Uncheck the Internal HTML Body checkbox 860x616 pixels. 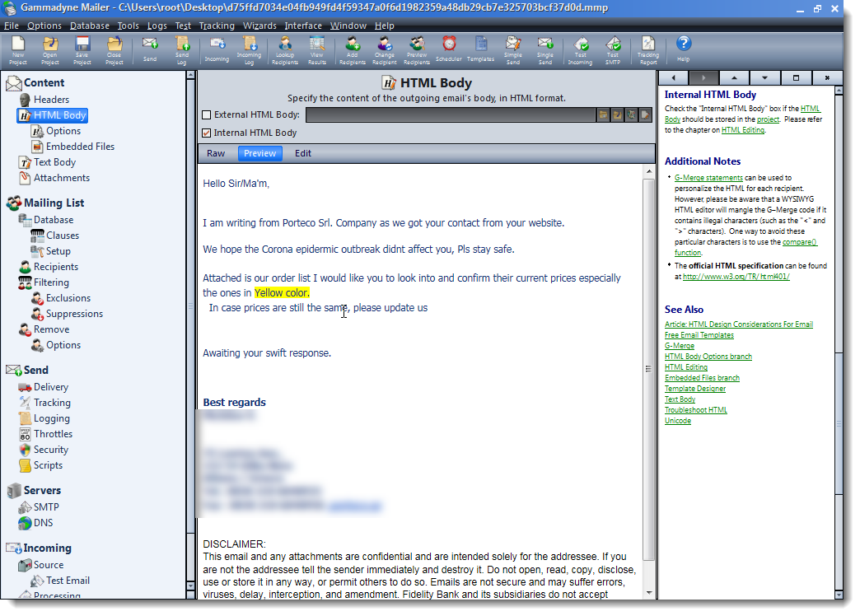207,133
